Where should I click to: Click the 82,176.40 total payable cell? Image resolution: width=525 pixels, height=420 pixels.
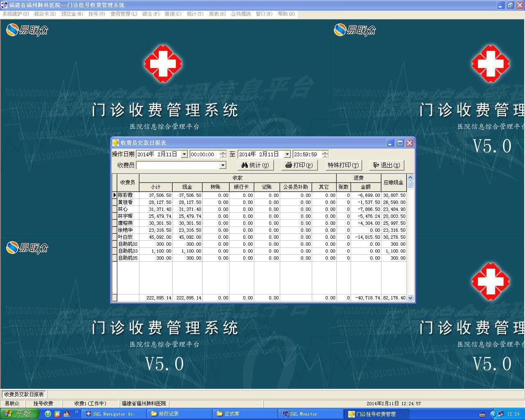click(394, 298)
